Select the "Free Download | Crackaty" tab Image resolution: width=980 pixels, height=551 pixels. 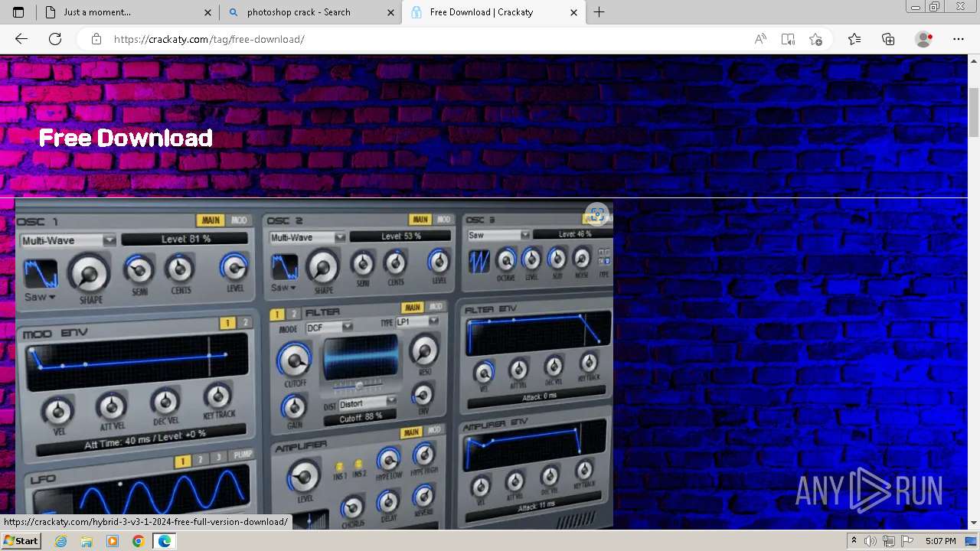click(493, 12)
